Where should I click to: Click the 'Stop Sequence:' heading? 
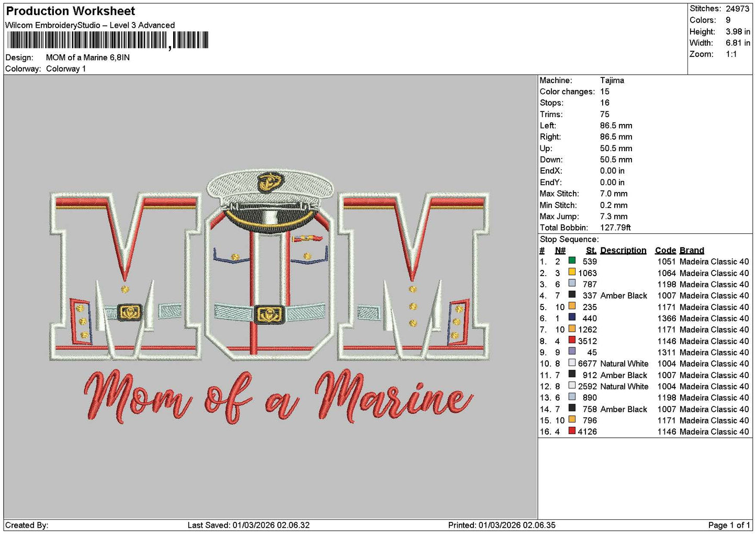(569, 239)
